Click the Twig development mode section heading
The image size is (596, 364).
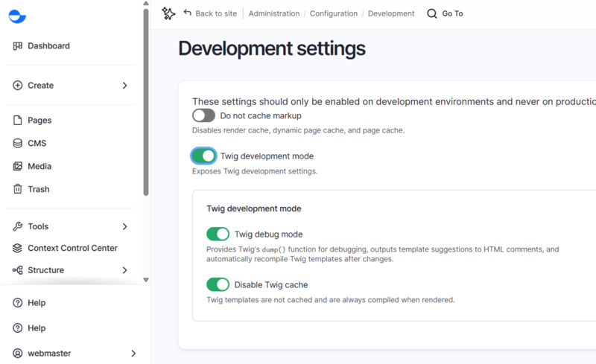click(x=254, y=208)
